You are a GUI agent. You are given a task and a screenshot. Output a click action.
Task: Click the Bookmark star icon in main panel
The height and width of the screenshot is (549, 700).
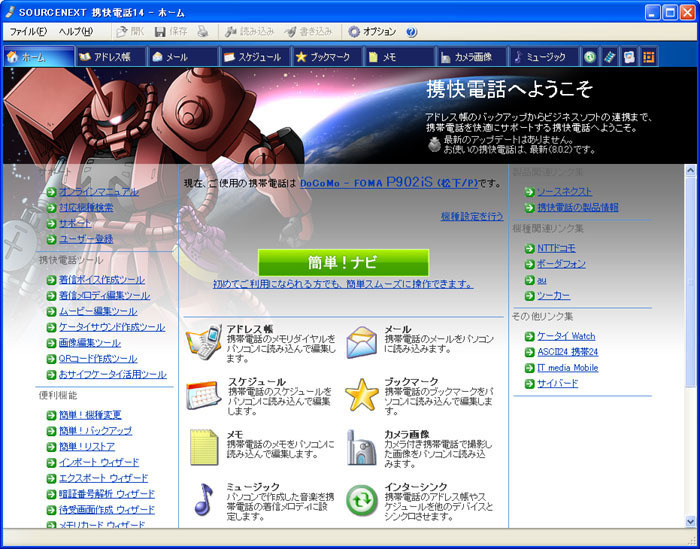click(x=362, y=395)
